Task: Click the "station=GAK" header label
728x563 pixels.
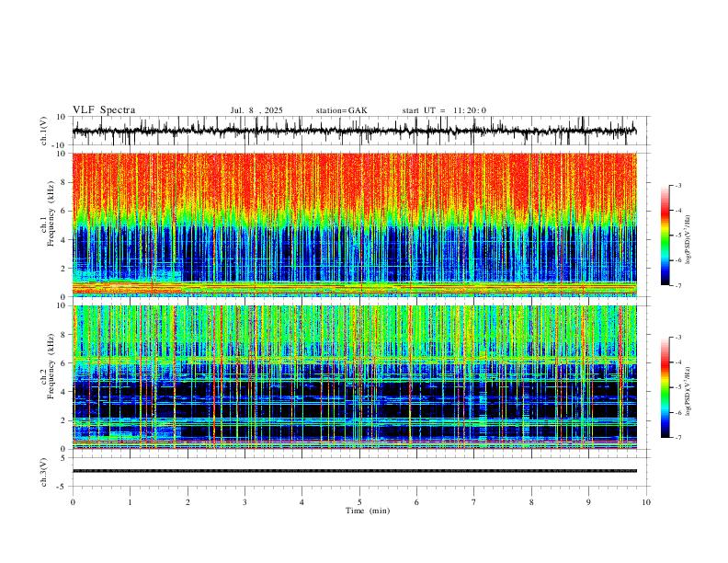Action: (341, 110)
